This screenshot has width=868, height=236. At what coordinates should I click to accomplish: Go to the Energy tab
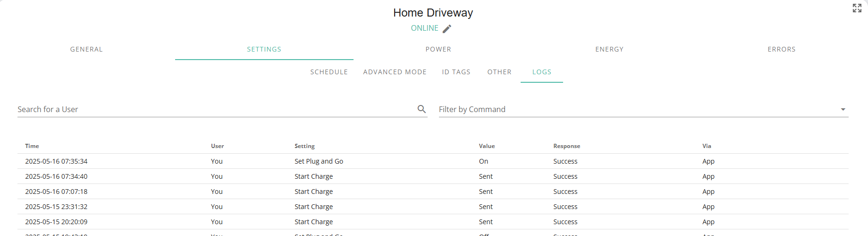click(x=609, y=49)
